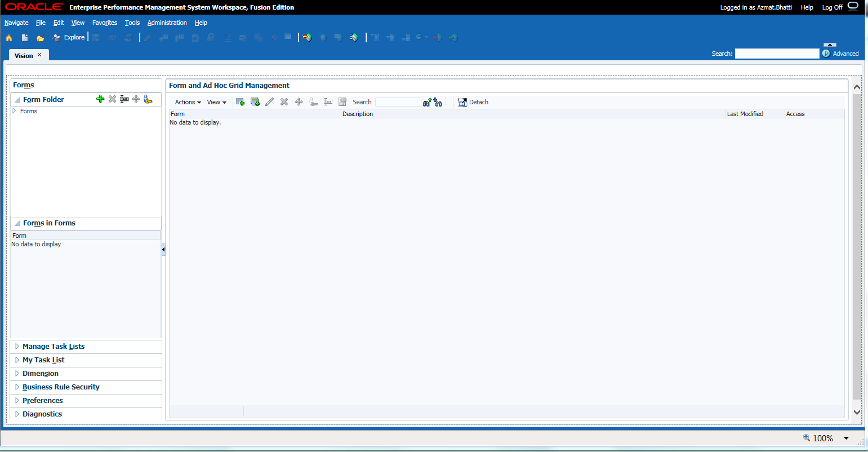Click the Search Up binoculars icon
The width and height of the screenshot is (868, 452).
tap(428, 102)
